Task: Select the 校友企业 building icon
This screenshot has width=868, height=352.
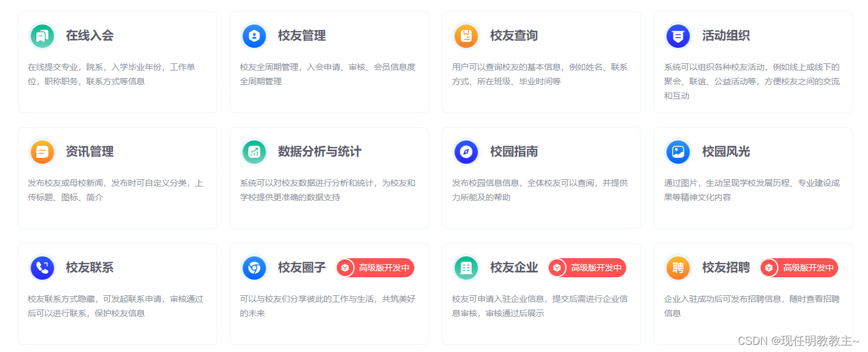Action: (466, 268)
